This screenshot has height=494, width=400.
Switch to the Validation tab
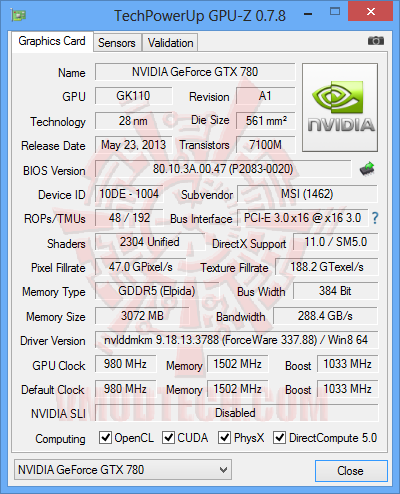tap(170, 43)
